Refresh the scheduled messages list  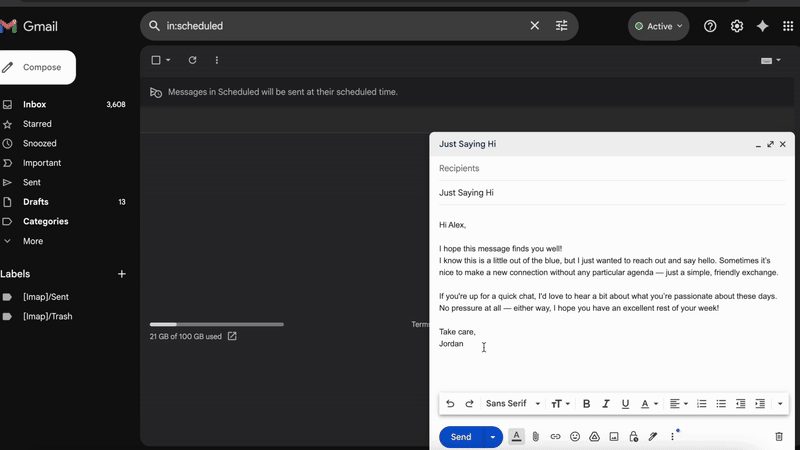point(192,60)
